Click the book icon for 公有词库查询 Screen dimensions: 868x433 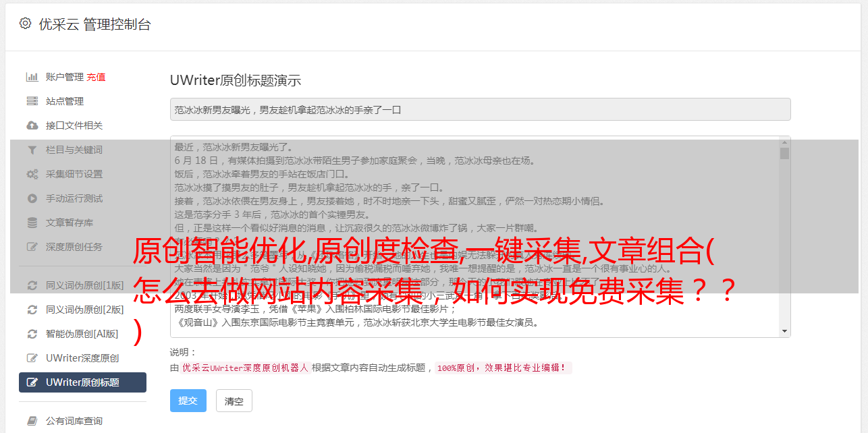[32, 421]
